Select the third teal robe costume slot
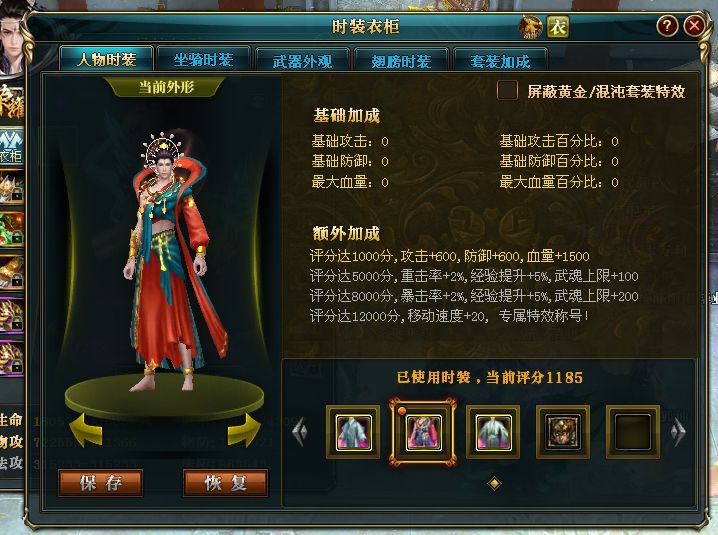718x535 pixels. (493, 432)
